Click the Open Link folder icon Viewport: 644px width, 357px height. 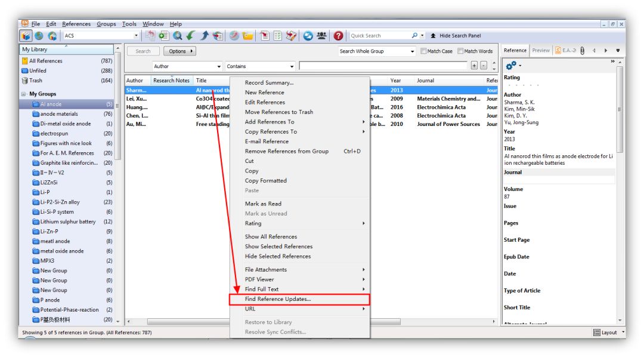(247, 36)
